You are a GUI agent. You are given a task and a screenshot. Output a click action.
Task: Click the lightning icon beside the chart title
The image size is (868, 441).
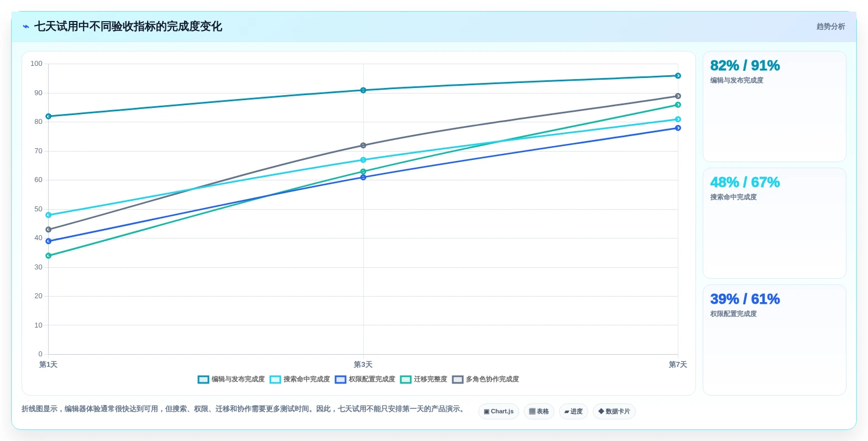tap(26, 27)
